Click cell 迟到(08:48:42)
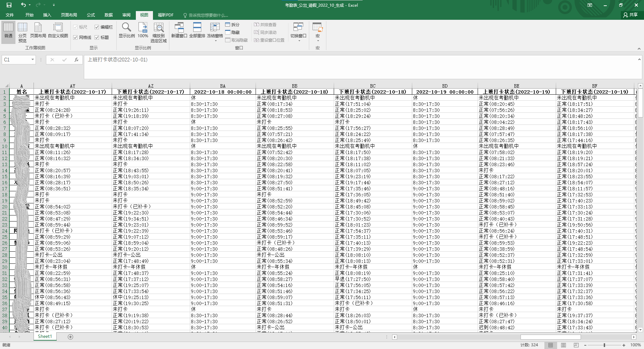This screenshot has width=644, height=349. 517,328
